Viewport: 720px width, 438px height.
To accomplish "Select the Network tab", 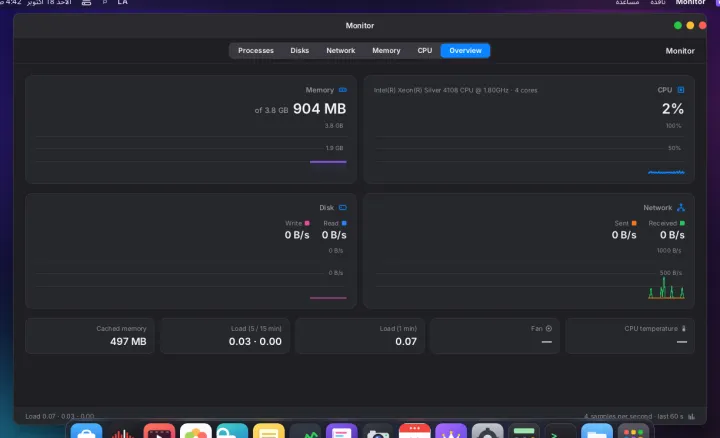I will point(340,51).
